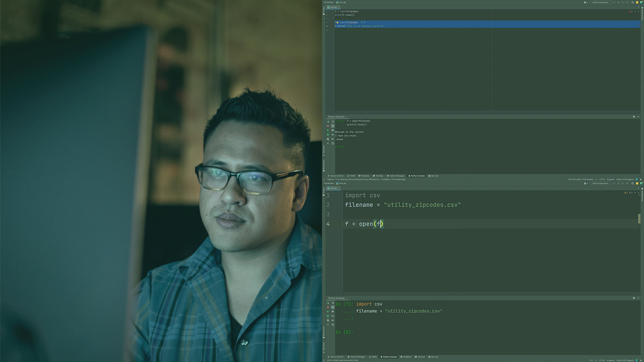Open Search Everywhere in the upper window toolbar
The height and width of the screenshot is (362, 644).
pos(632,3)
